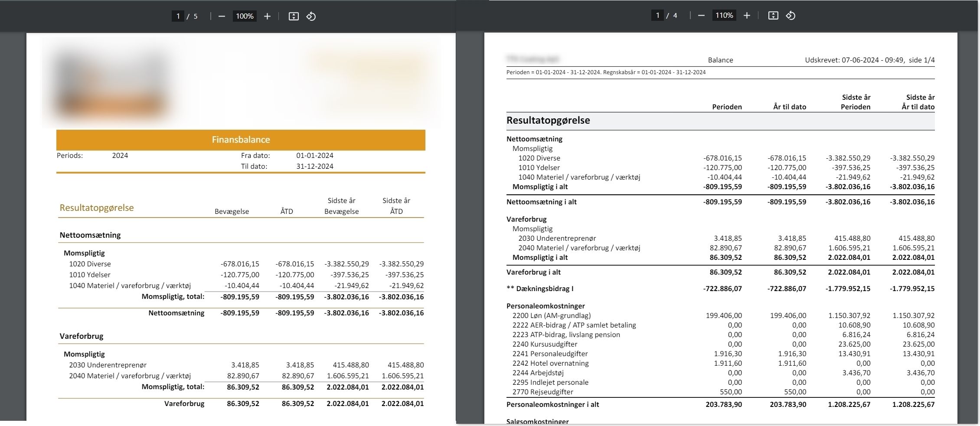
Task: Click the 'Nettoomsætning i alt' row label
Action: [541, 202]
